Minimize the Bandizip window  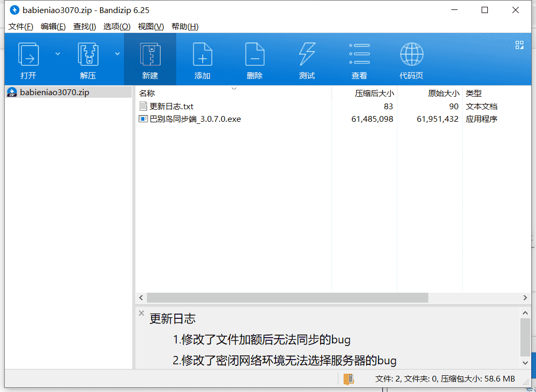pos(454,10)
